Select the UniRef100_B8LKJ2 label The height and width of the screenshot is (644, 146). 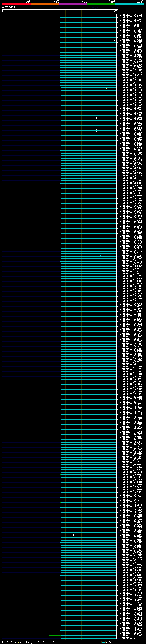(131, 346)
